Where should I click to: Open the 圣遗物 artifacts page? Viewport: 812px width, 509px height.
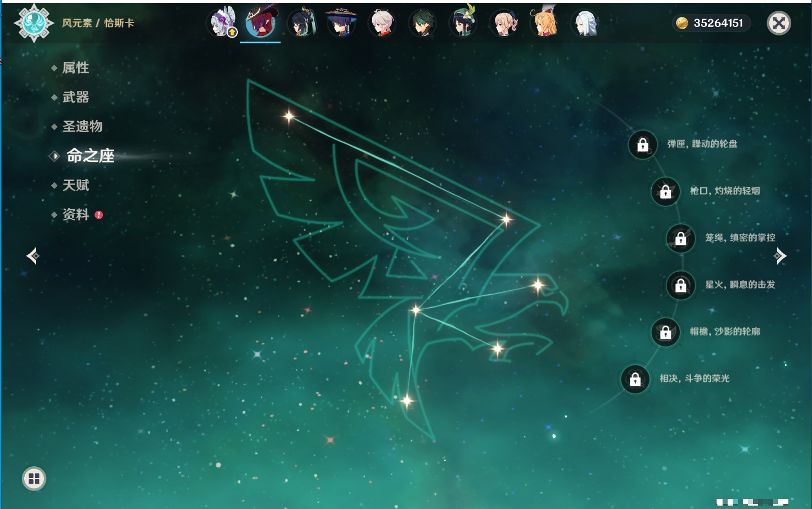coord(82,127)
